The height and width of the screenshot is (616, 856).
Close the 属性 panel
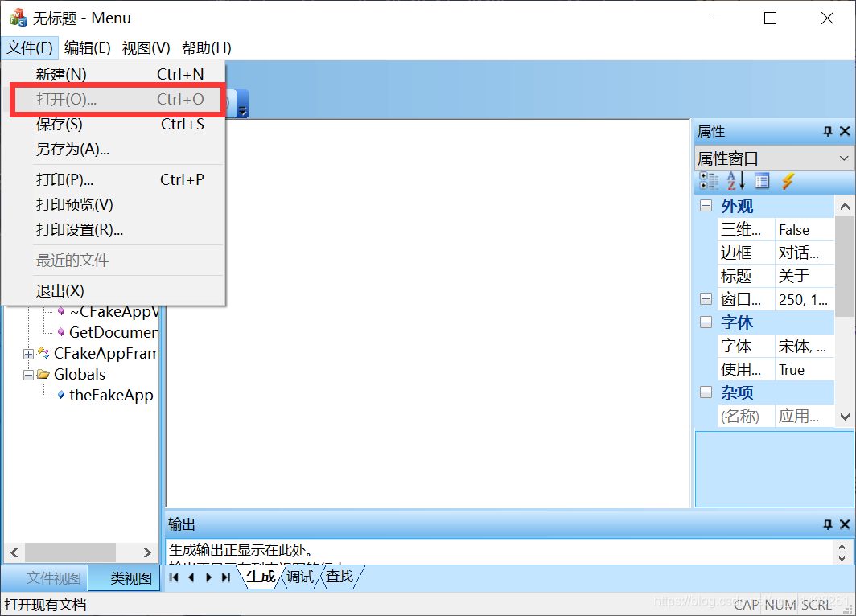(x=845, y=131)
